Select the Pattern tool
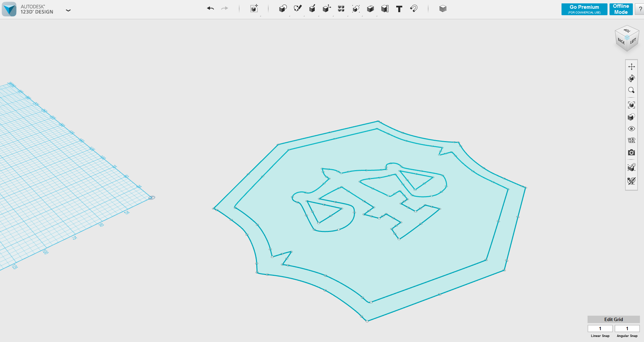 (341, 9)
